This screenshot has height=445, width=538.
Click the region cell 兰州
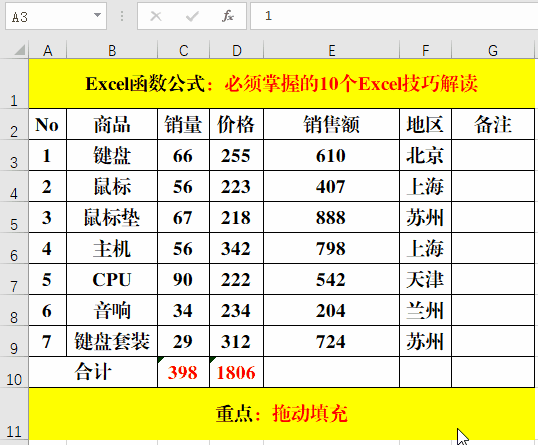[x=425, y=310]
